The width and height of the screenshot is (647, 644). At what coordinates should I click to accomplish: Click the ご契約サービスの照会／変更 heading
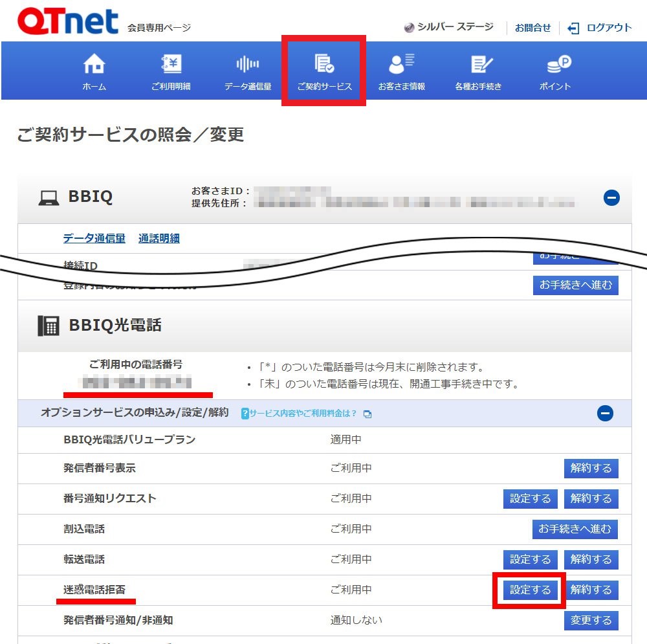[x=131, y=135]
